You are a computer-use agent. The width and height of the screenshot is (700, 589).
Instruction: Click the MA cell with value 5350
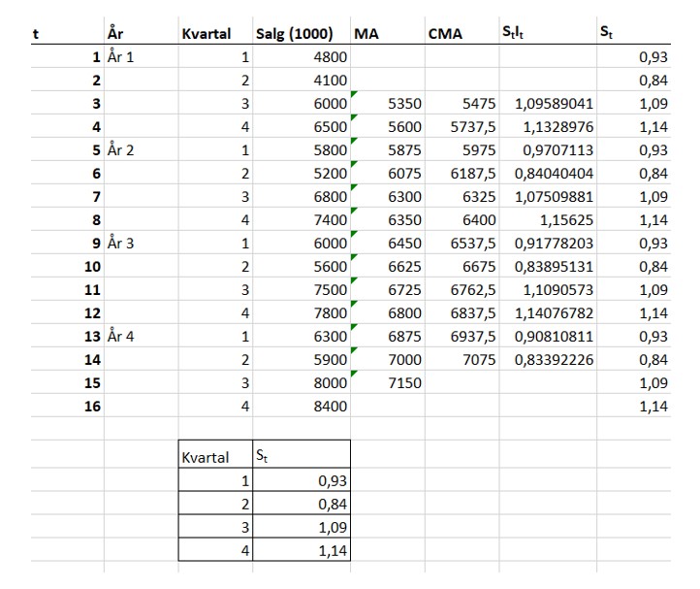403,104
